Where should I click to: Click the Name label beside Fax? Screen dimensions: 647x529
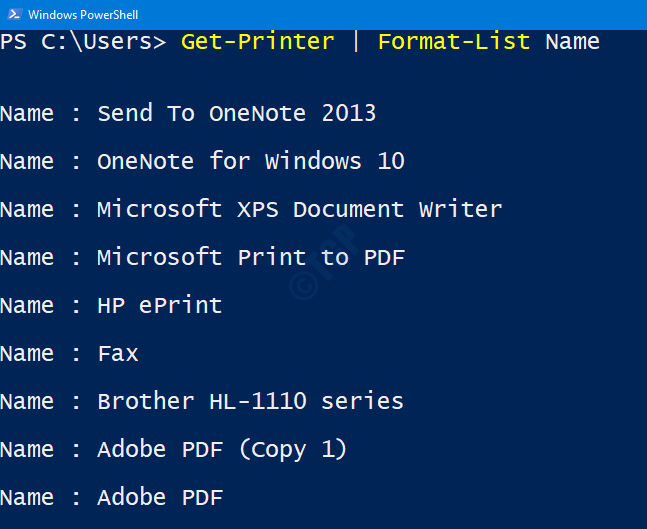pos(27,354)
